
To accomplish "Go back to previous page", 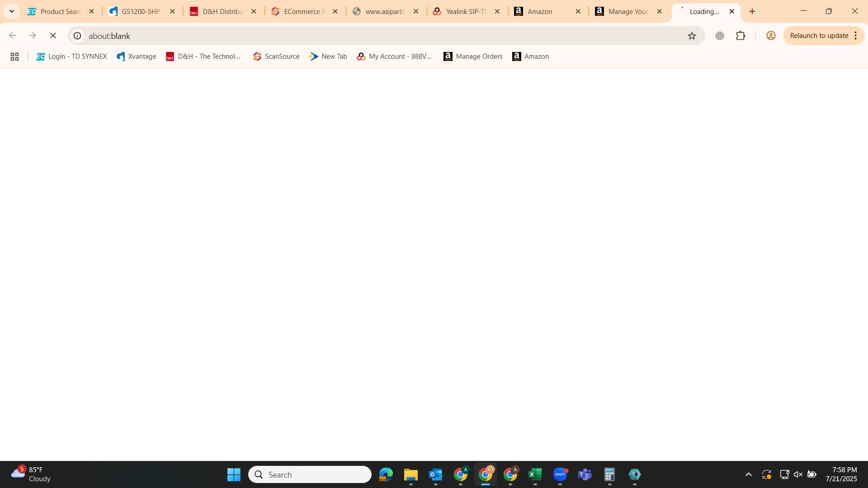I will [x=12, y=35].
